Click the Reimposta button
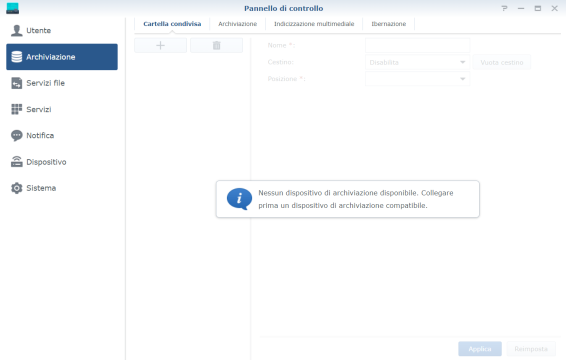This screenshot has width=566, height=360. (x=531, y=349)
